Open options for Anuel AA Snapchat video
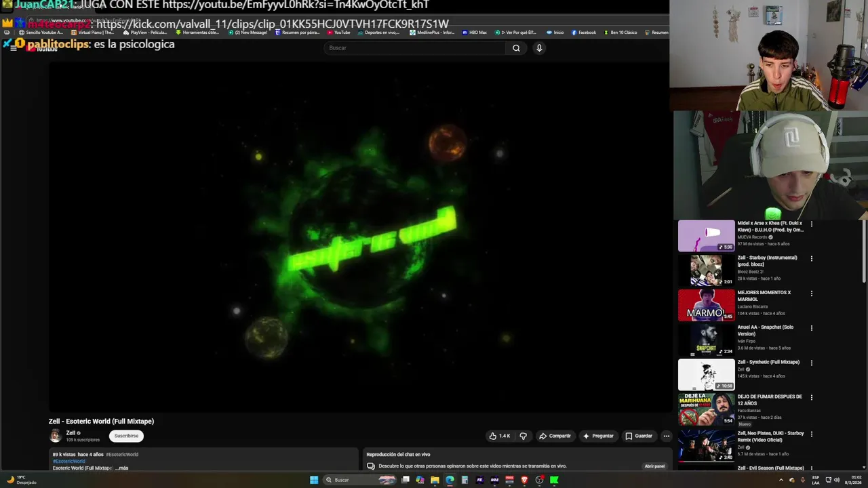 click(811, 328)
